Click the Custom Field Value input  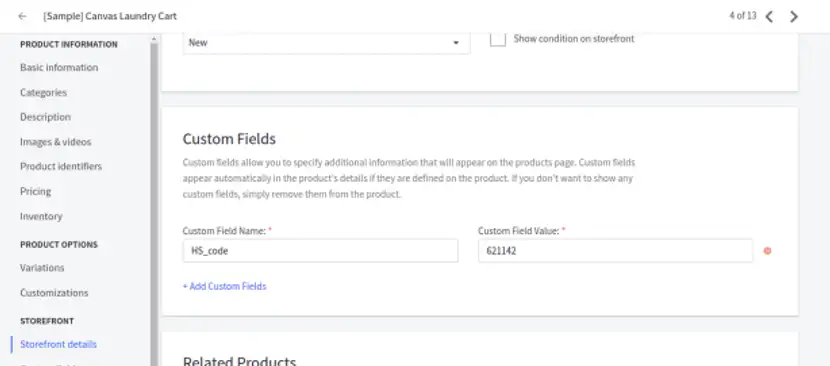point(615,251)
